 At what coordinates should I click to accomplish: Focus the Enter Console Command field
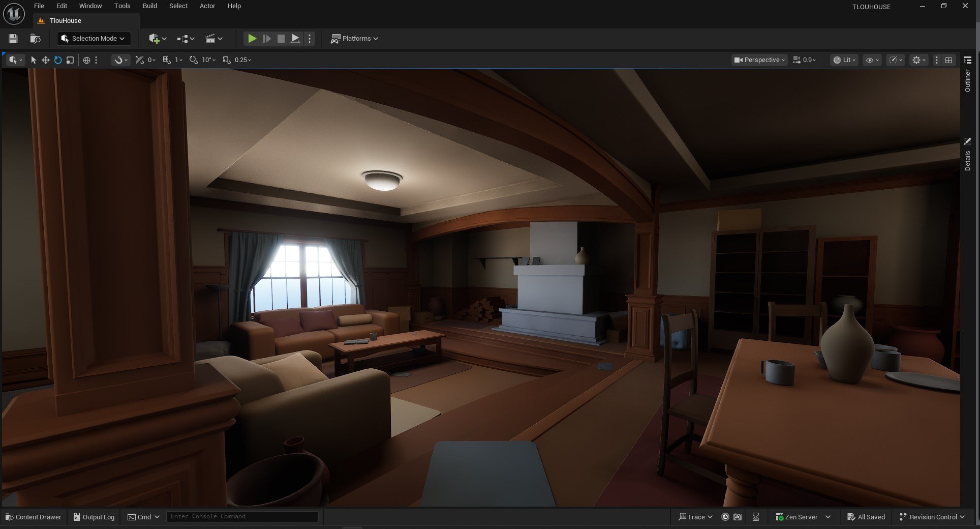click(x=242, y=516)
